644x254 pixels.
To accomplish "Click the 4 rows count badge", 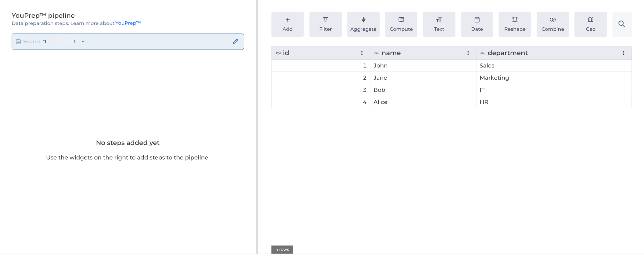I will pyautogui.click(x=282, y=249).
